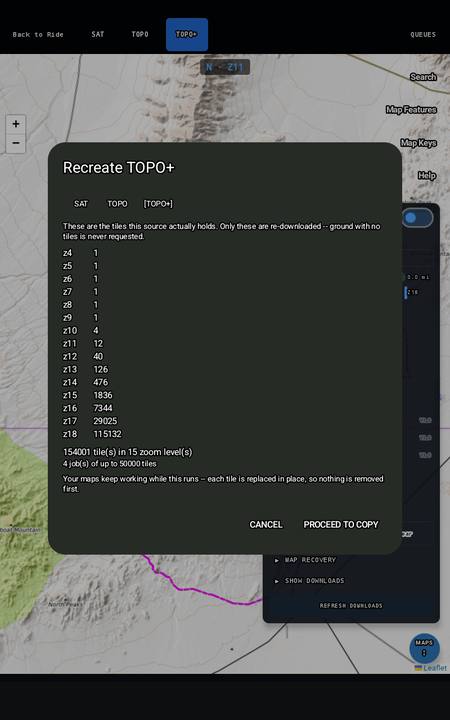Open Map Keys
Viewport: 450px width, 720px height.
[x=418, y=143]
